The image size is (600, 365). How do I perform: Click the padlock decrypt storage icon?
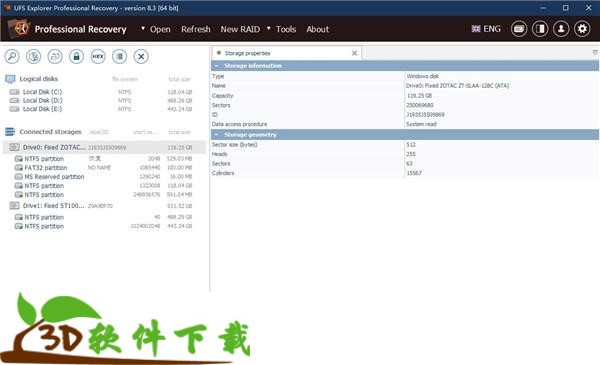[x=77, y=57]
